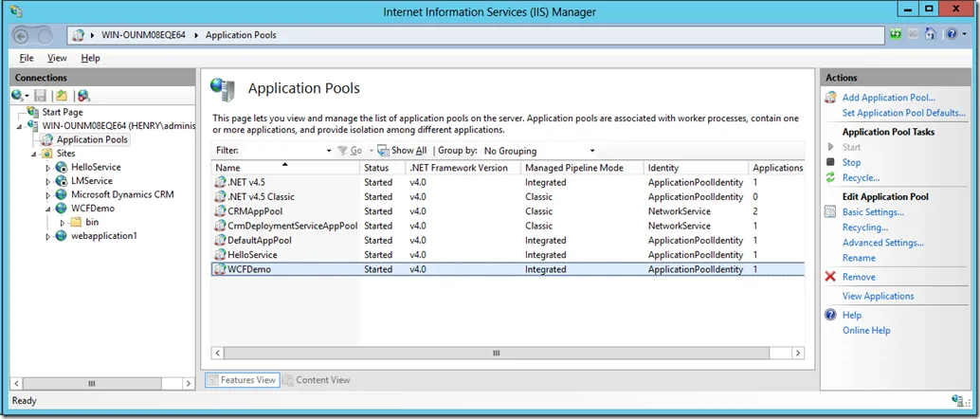Open the Filter dropdown arrow
This screenshot has width=980, height=419.
point(329,151)
